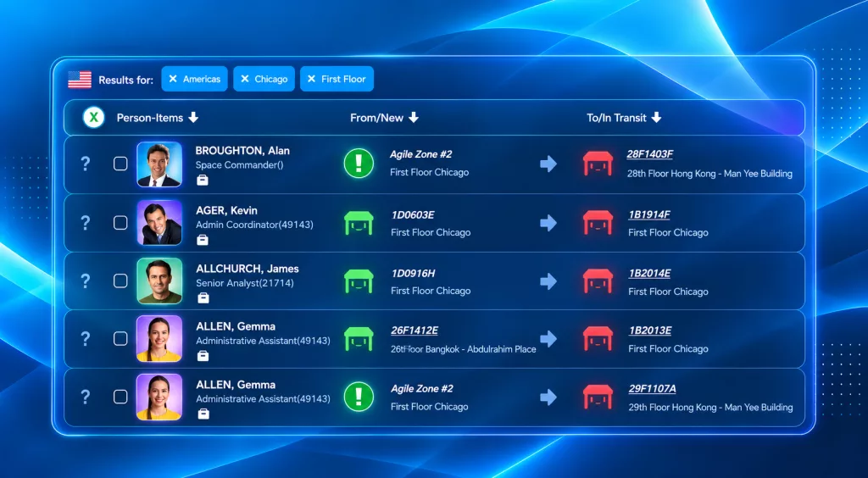Screen dimensions: 868x478
Task: Open desk link 1B2013E
Action: [x=650, y=331]
